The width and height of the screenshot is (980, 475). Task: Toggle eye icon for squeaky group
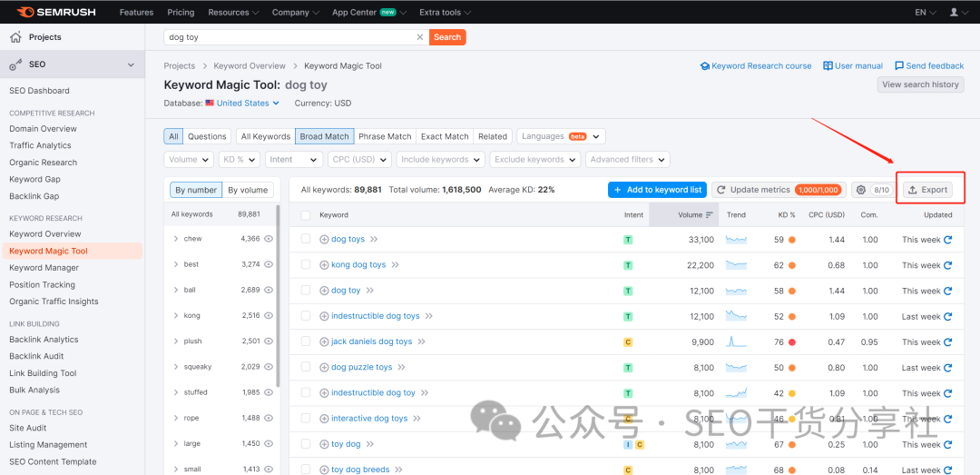[269, 367]
